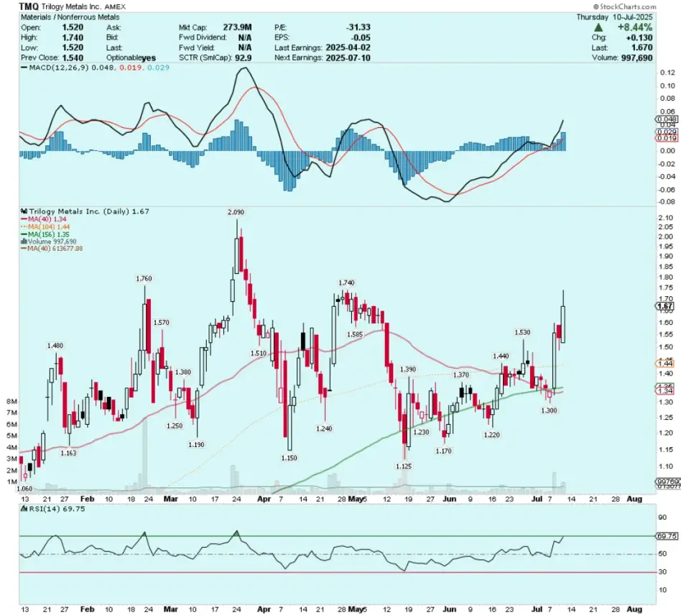Click the SCTR (SmlCap) value 92.9
Viewport: 681px width, 616px height.
pos(244,58)
